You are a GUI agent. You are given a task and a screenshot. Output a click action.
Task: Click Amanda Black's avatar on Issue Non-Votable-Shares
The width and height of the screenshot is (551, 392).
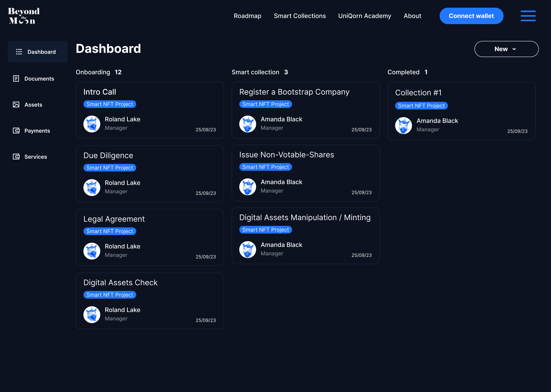(248, 187)
